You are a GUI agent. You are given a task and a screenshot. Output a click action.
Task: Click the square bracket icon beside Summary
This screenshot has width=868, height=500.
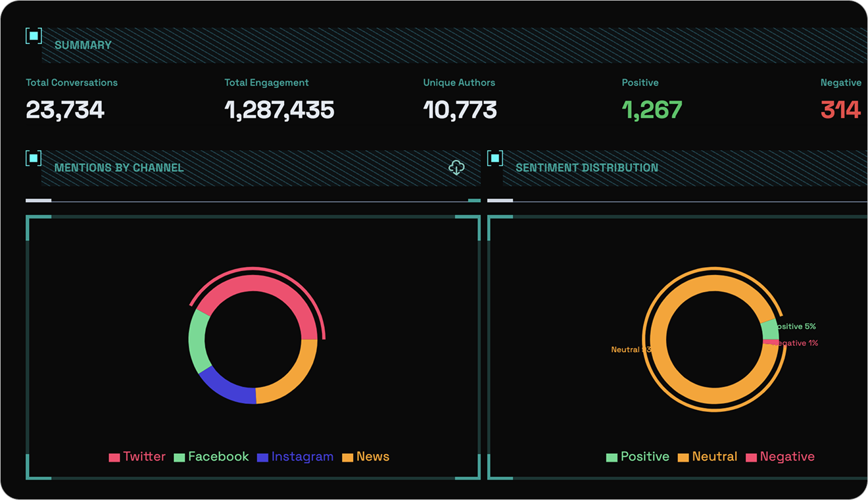(34, 36)
